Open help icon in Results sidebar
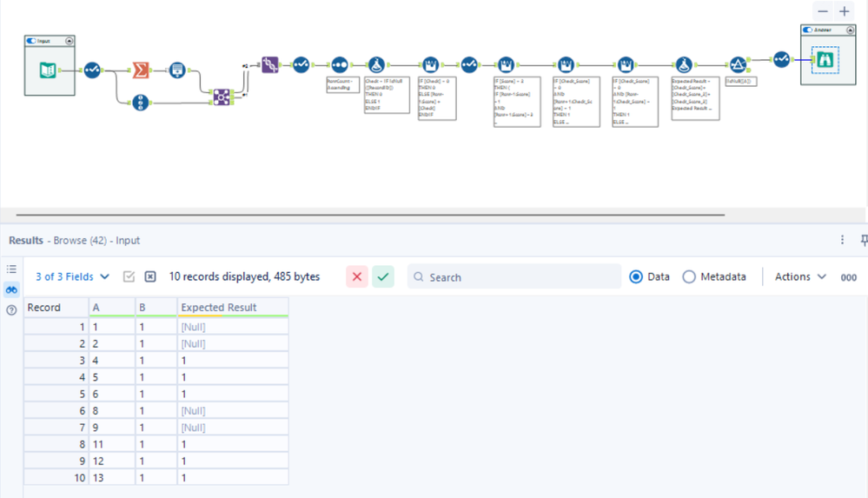 11,310
